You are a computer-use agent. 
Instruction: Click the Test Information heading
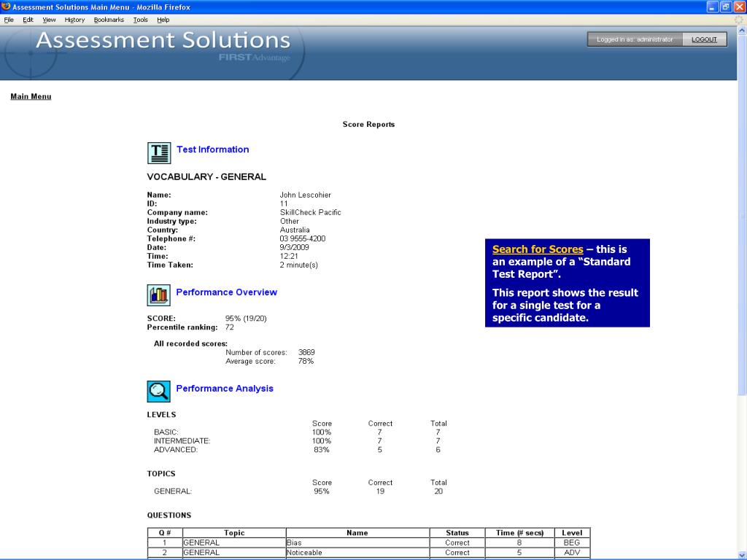[212, 149]
